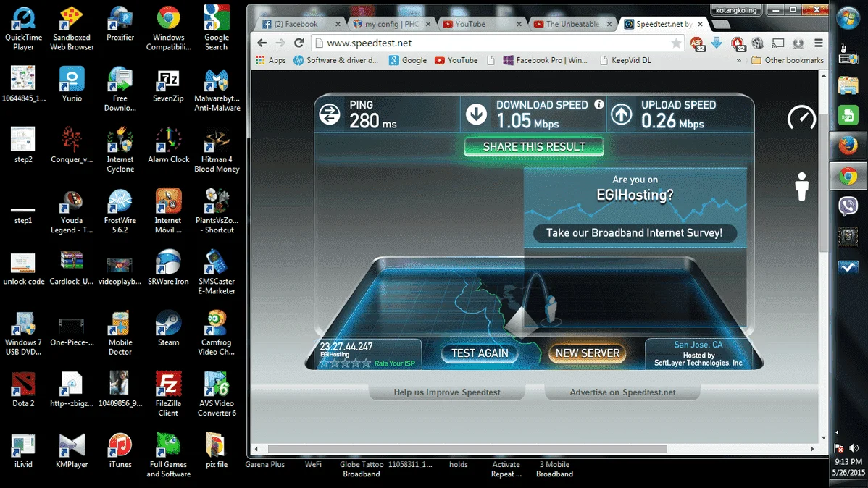This screenshot has width=868, height=488.
Task: Open Software & driver bookmark
Action: (336, 60)
